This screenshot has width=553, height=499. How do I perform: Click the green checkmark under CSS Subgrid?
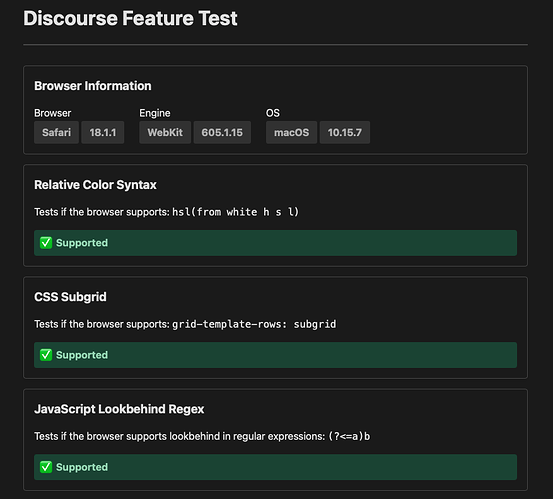pyautogui.click(x=46, y=355)
